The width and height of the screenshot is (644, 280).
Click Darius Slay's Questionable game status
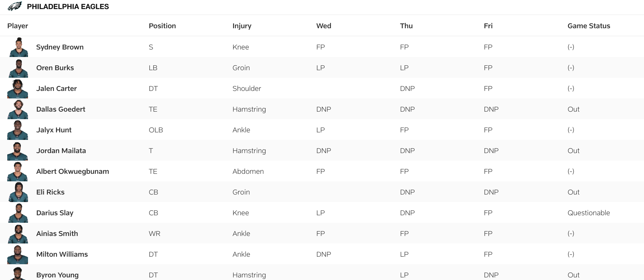pos(589,213)
